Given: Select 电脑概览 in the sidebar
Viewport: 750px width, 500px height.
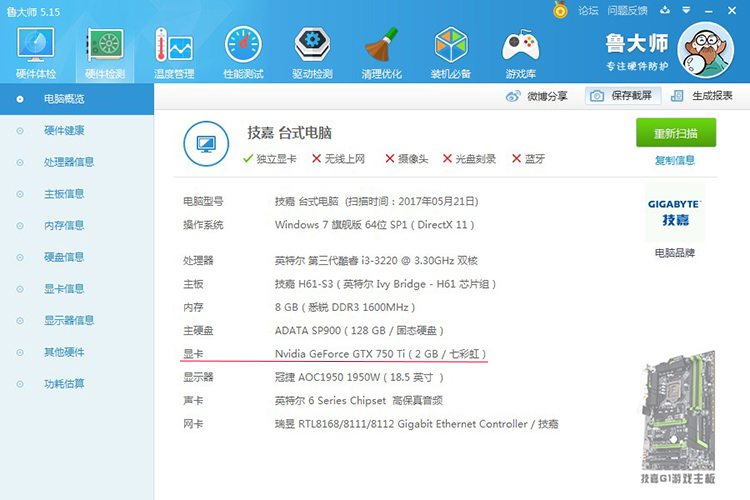Looking at the screenshot, I should (77, 99).
